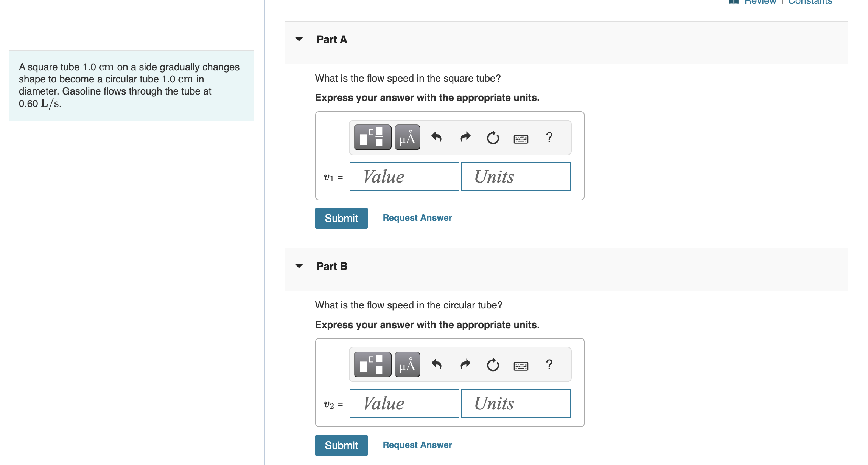This screenshot has width=868, height=465.
Task: Reset the Part A answer with the circular arrow
Action: [493, 138]
